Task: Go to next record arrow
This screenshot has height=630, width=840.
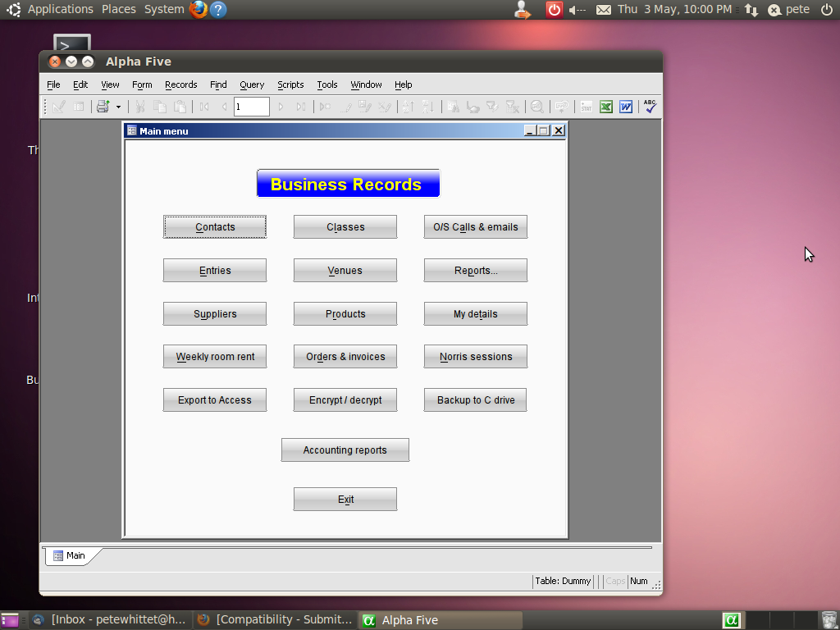Action: [x=281, y=107]
